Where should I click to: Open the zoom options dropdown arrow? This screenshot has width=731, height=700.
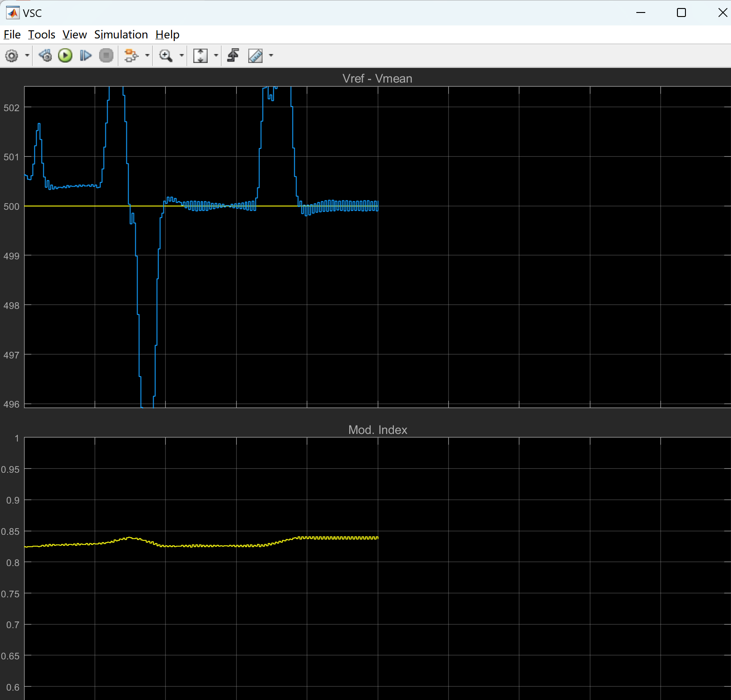click(182, 56)
